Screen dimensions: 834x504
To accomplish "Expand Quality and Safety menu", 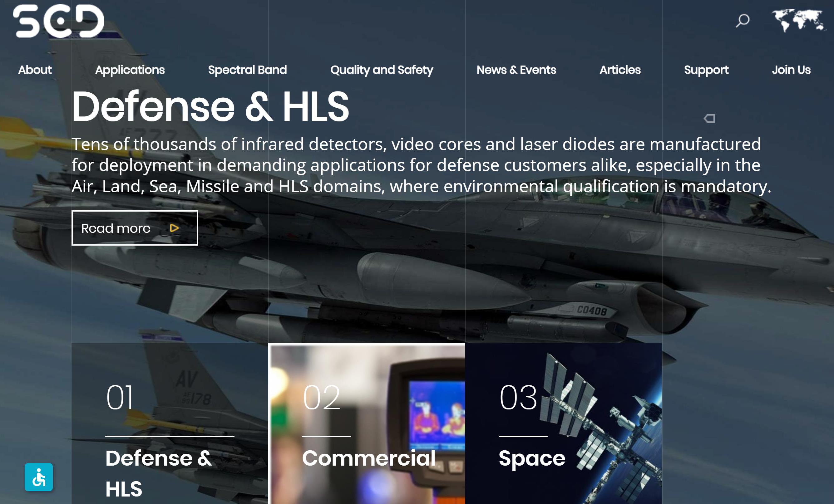I will (x=382, y=70).
